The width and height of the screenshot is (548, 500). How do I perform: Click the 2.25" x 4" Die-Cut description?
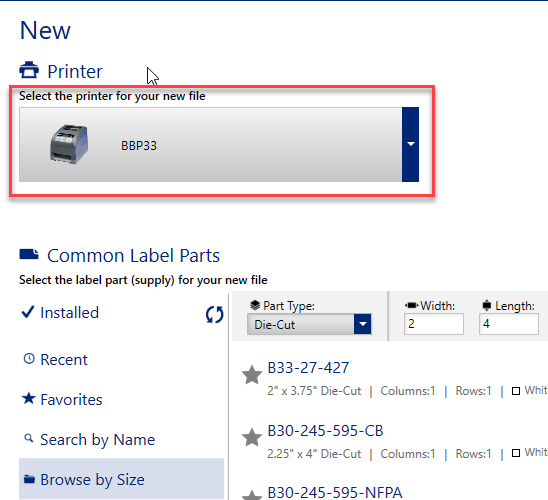click(x=314, y=454)
